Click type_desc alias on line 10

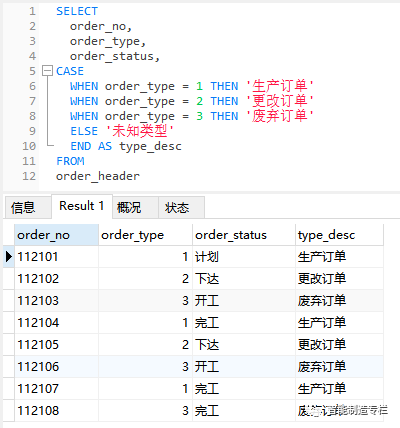(x=150, y=146)
